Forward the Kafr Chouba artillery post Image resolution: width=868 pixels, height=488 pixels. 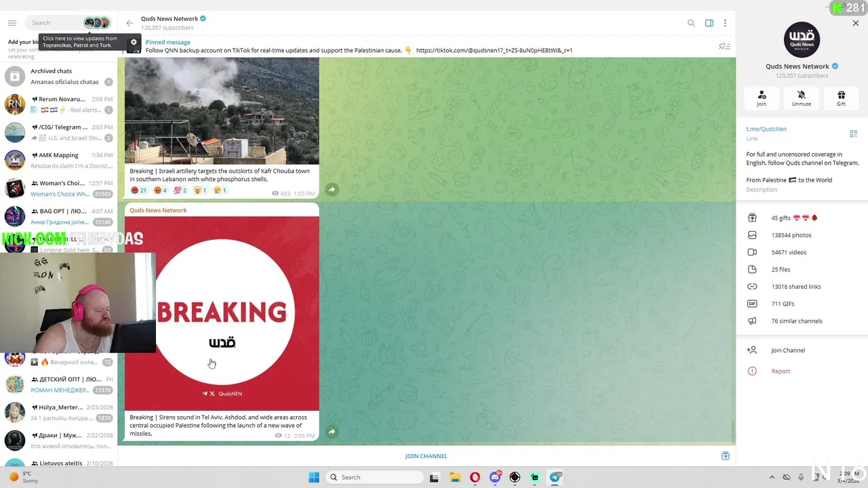332,190
